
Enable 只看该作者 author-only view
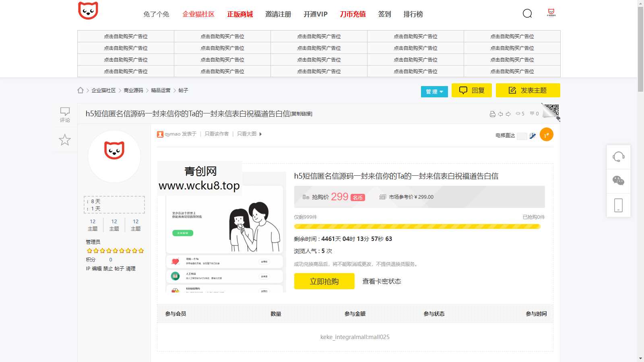(216, 134)
